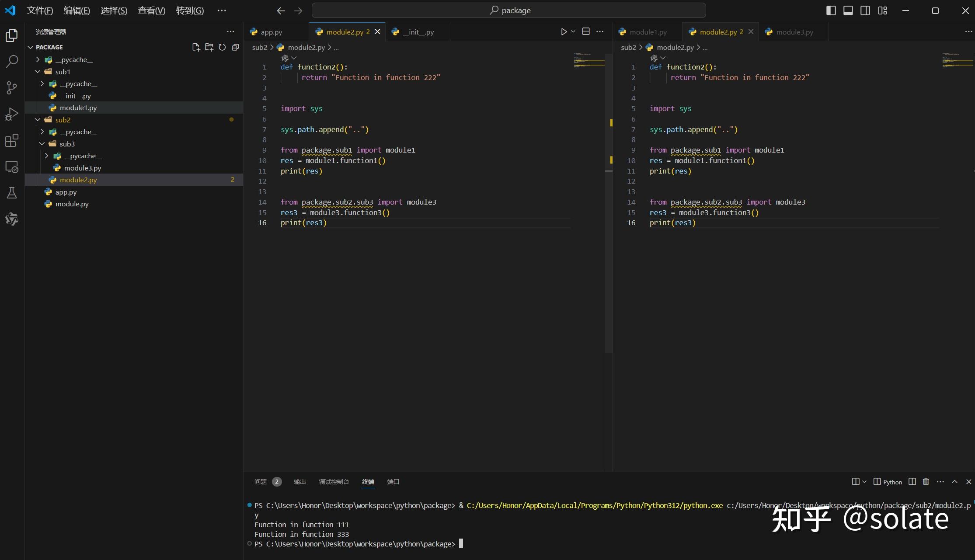Screen dimensions: 975x560
Task: Refresh the explorer file tree
Action: click(222, 47)
